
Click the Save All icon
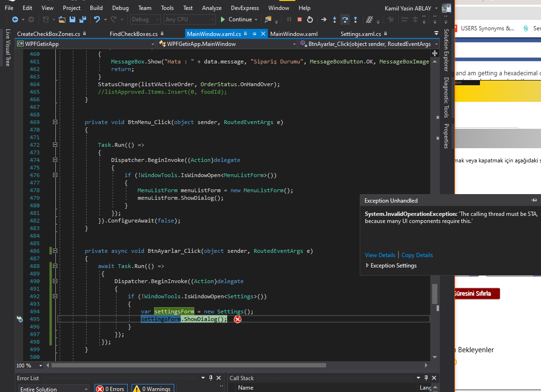83,20
